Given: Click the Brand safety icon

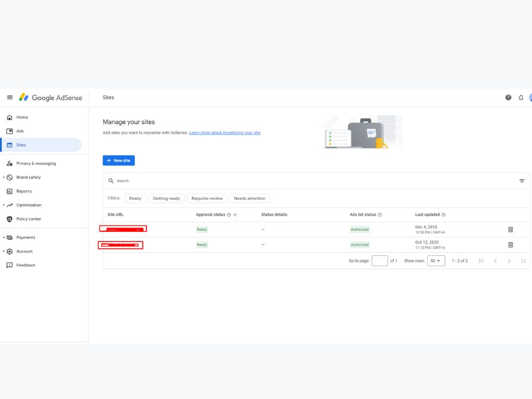Looking at the screenshot, I should [x=10, y=178].
